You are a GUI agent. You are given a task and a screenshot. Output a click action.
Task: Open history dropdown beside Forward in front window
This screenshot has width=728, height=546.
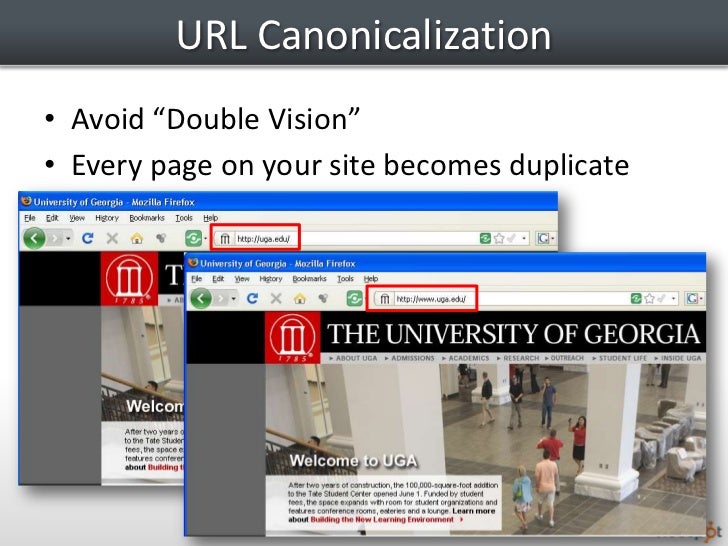coord(234,298)
